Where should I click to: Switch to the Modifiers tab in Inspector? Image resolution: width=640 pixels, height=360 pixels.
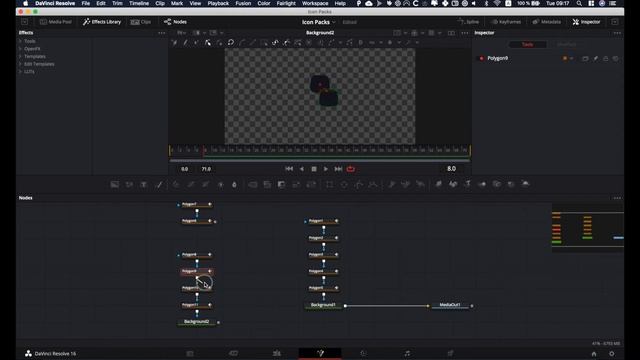pos(566,44)
